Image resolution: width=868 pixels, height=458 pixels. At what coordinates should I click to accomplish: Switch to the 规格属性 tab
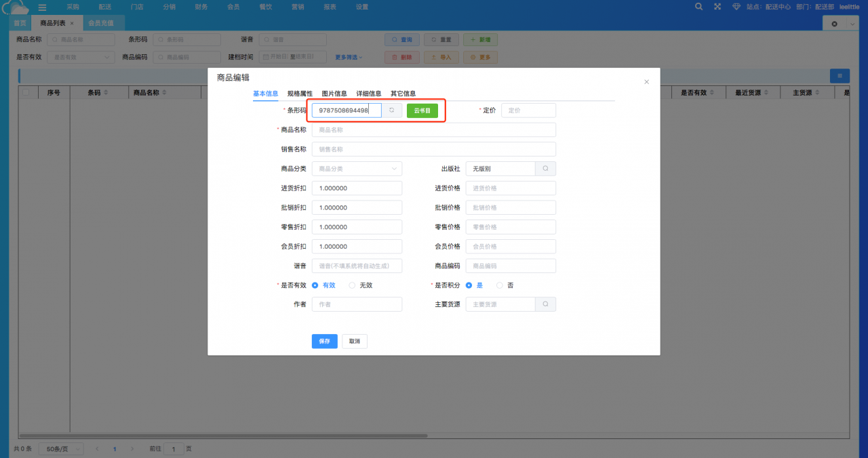300,93
